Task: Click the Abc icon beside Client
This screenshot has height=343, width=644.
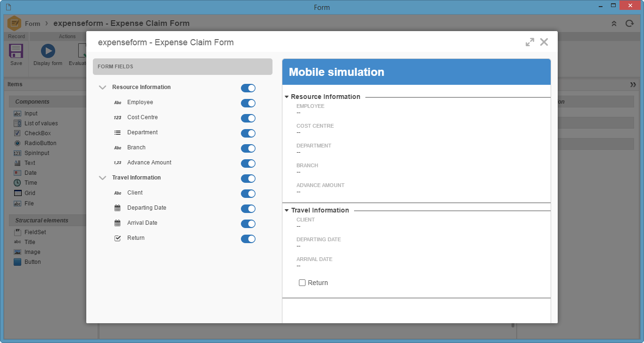Action: click(118, 193)
